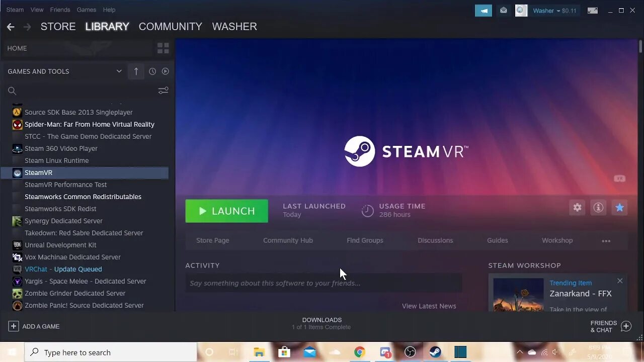Go to the COMMUNITY tab
Screen dimensions: 644x362
171,27
